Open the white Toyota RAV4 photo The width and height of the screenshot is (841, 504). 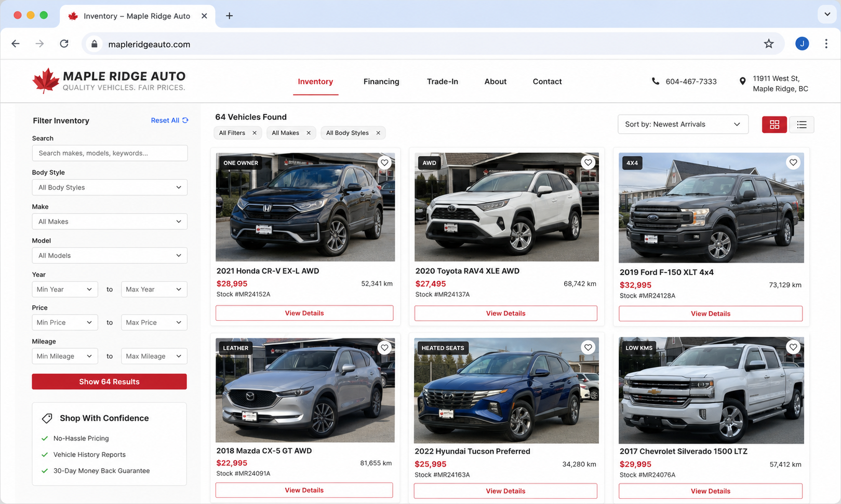click(506, 207)
